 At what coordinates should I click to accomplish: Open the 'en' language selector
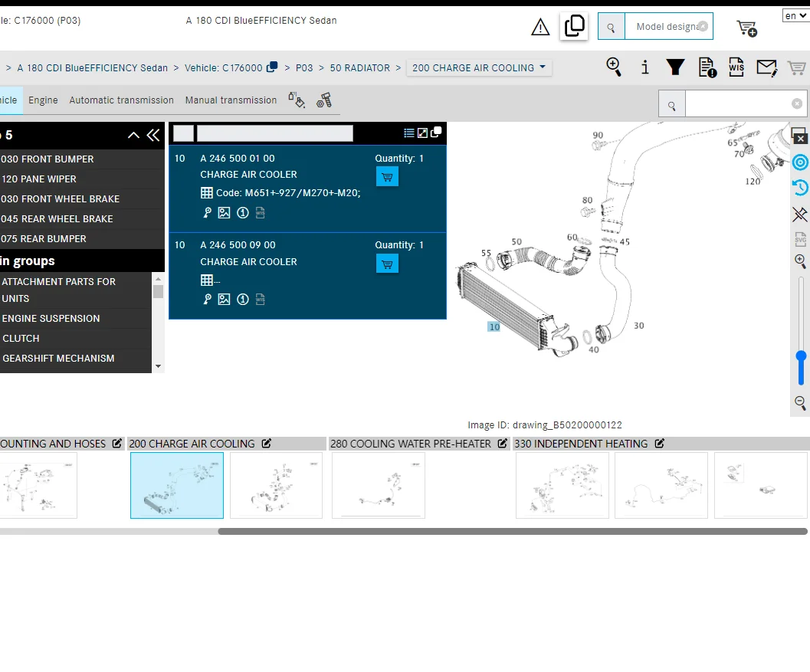pyautogui.click(x=795, y=15)
